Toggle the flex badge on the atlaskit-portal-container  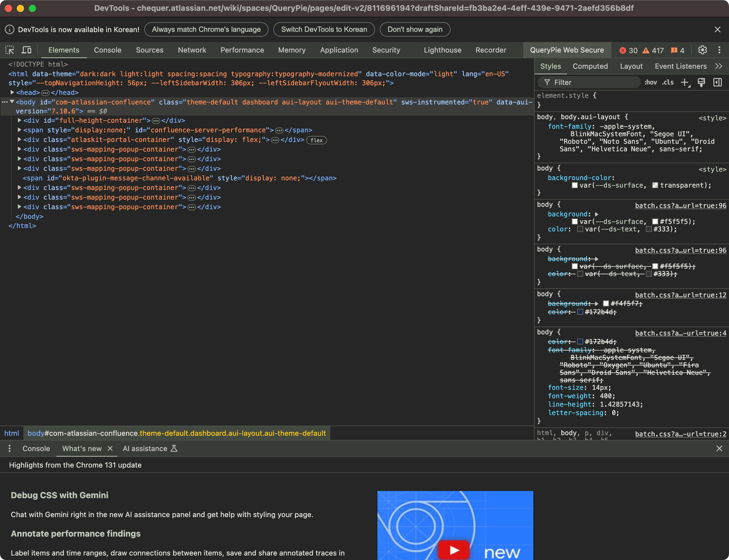pos(316,140)
